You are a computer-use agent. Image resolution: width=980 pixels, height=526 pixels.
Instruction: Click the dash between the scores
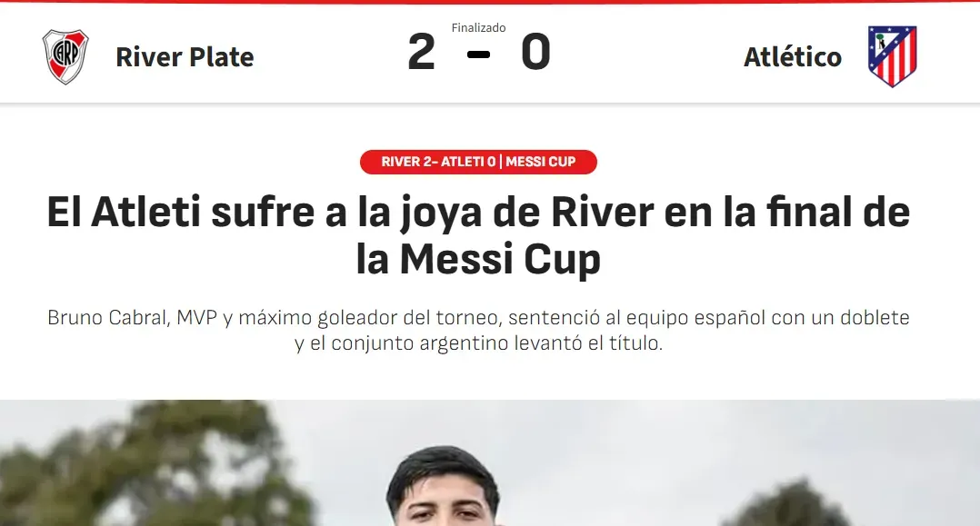[x=479, y=55]
